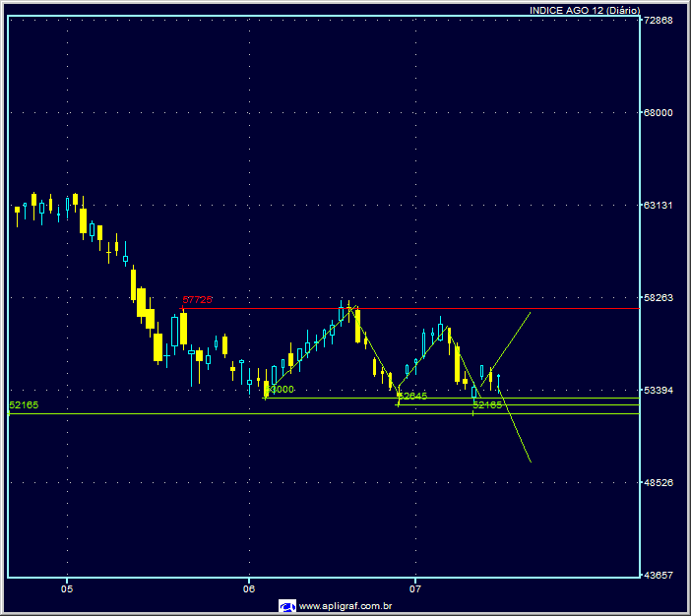Click the 43657 price axis label

point(659,576)
